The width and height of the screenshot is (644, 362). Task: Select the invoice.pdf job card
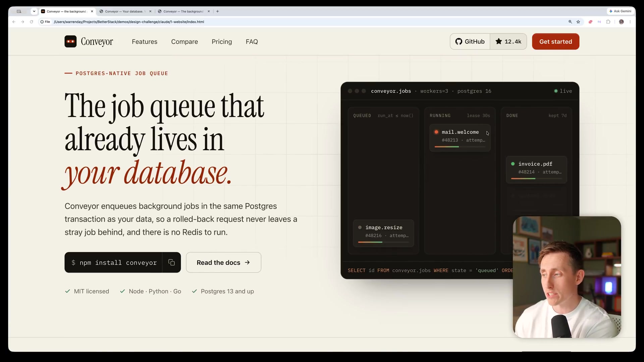[x=536, y=170]
